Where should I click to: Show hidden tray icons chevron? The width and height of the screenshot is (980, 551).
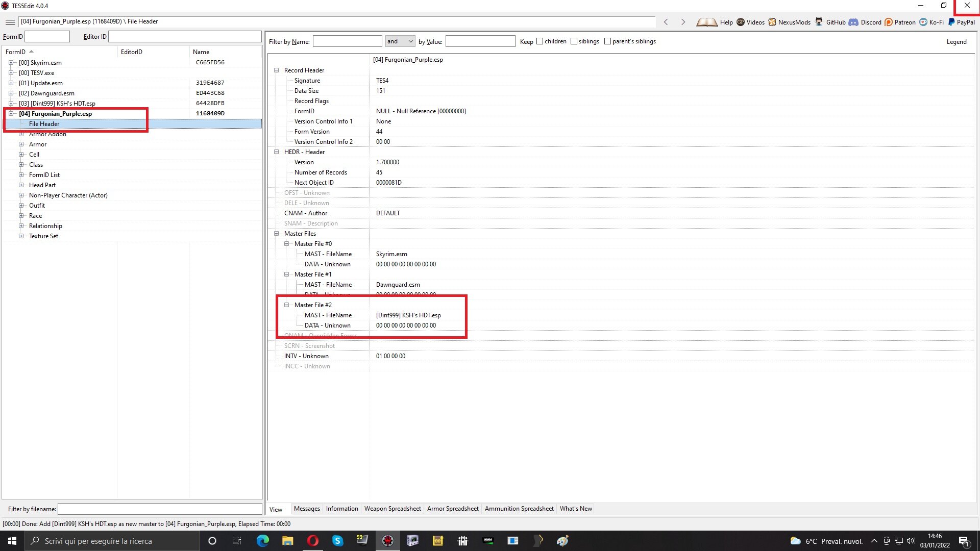874,541
